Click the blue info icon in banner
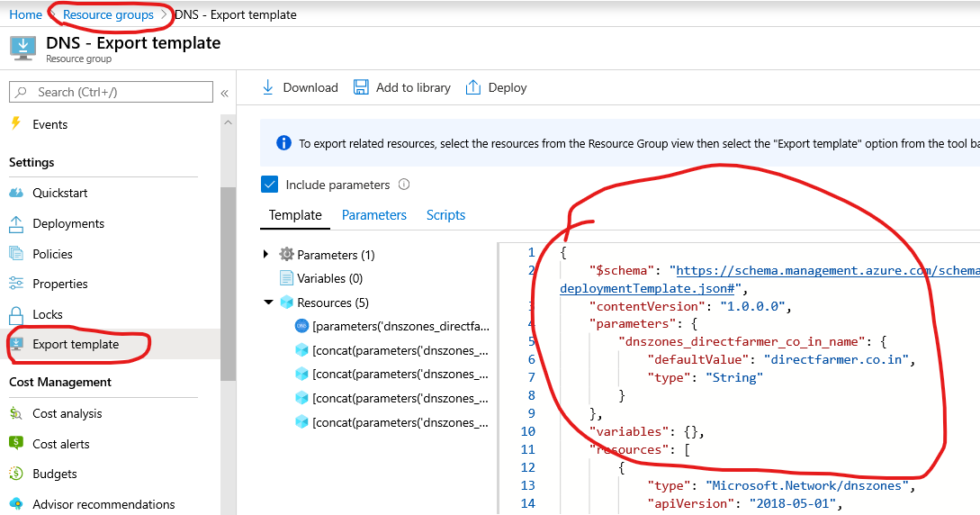This screenshot has width=980, height=515. coord(283,143)
